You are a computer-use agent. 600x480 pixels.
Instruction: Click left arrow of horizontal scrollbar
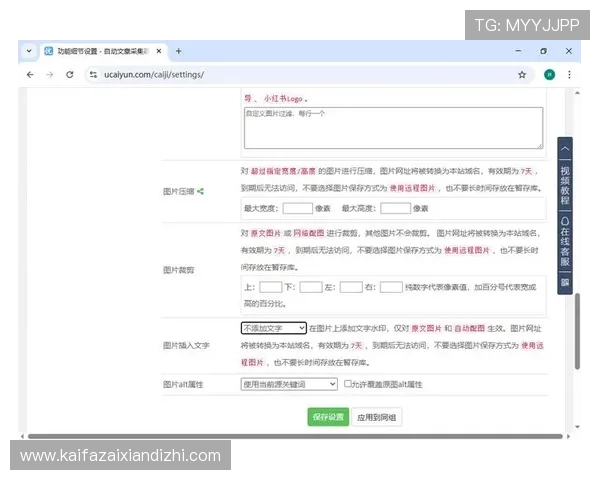[22, 436]
